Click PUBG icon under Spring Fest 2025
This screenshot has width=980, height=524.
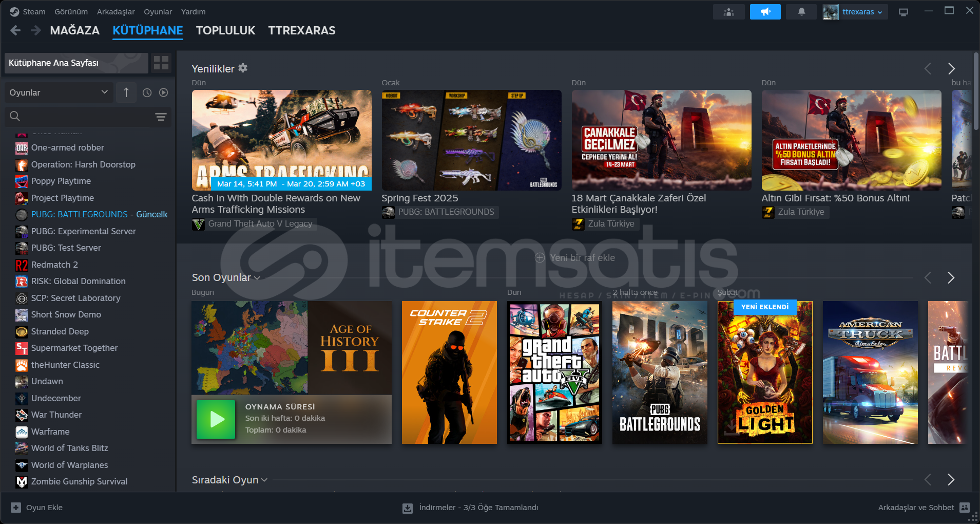tap(388, 212)
